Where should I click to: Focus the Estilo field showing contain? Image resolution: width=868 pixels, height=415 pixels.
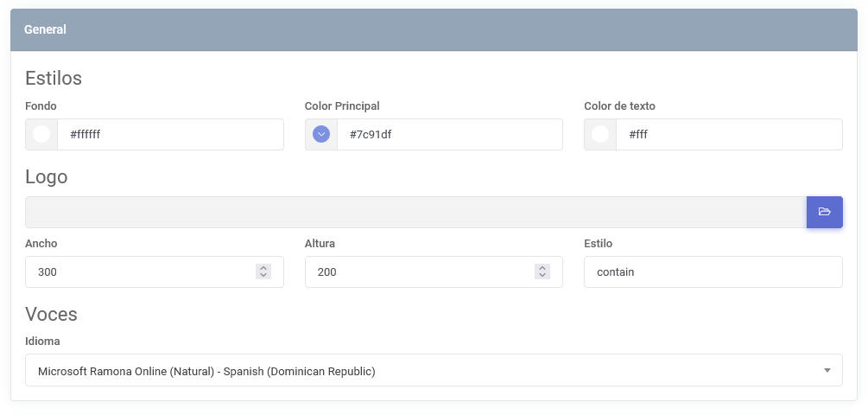point(713,271)
